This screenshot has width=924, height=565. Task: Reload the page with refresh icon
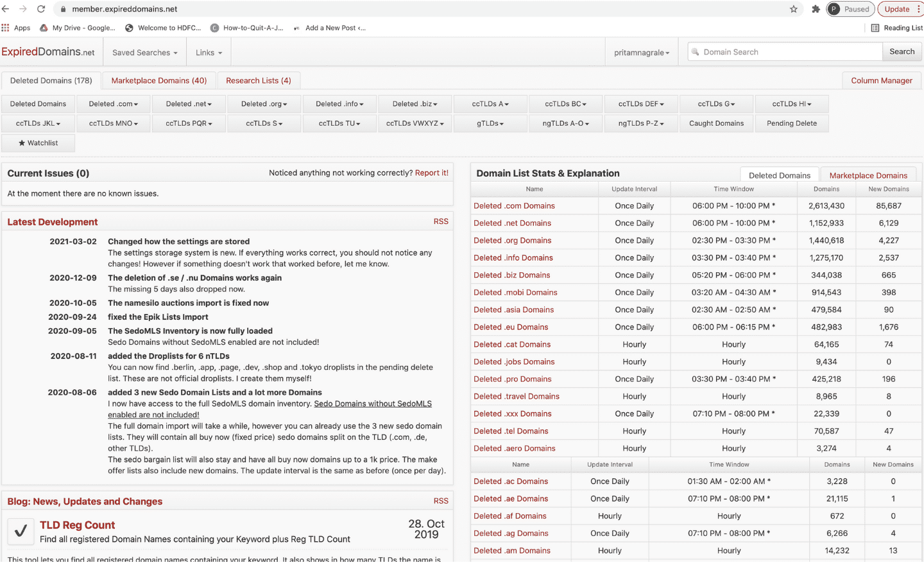pos(41,9)
